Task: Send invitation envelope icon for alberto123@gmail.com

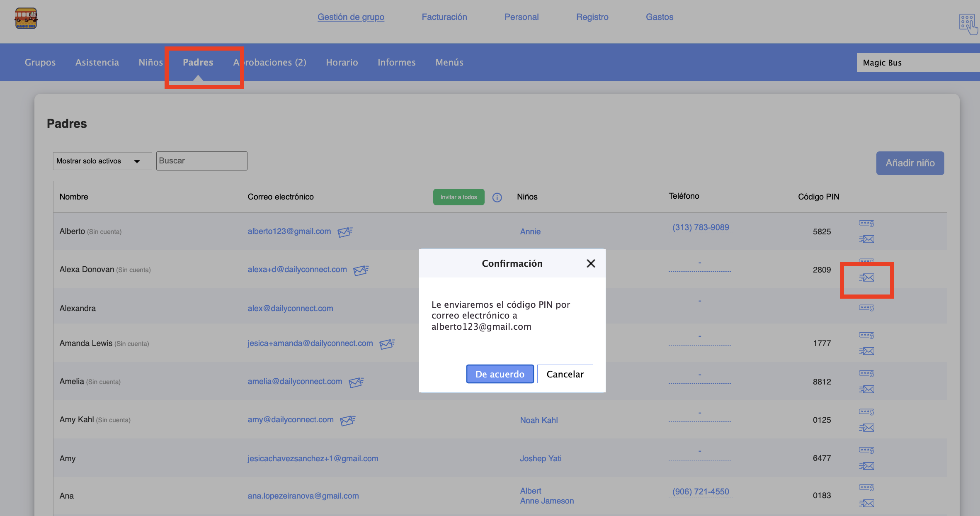Action: tap(344, 232)
